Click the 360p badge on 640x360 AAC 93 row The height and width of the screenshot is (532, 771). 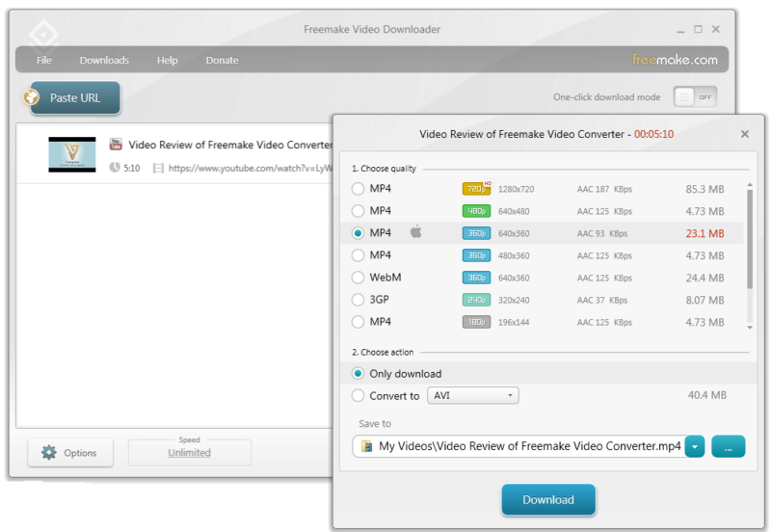476,233
